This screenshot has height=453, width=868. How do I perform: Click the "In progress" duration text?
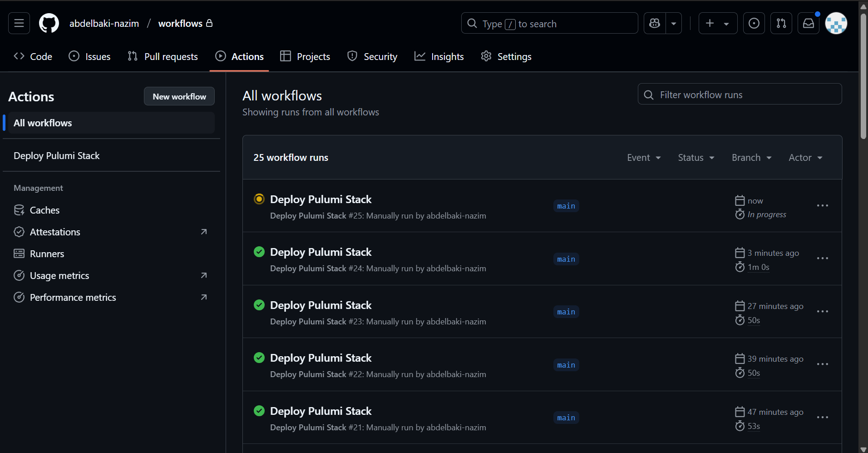[x=767, y=214]
